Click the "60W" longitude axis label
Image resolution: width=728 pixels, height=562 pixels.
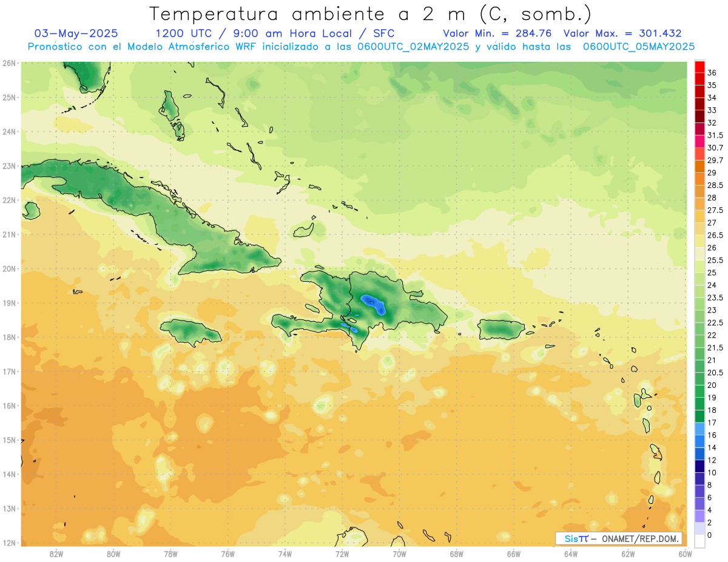[685, 554]
